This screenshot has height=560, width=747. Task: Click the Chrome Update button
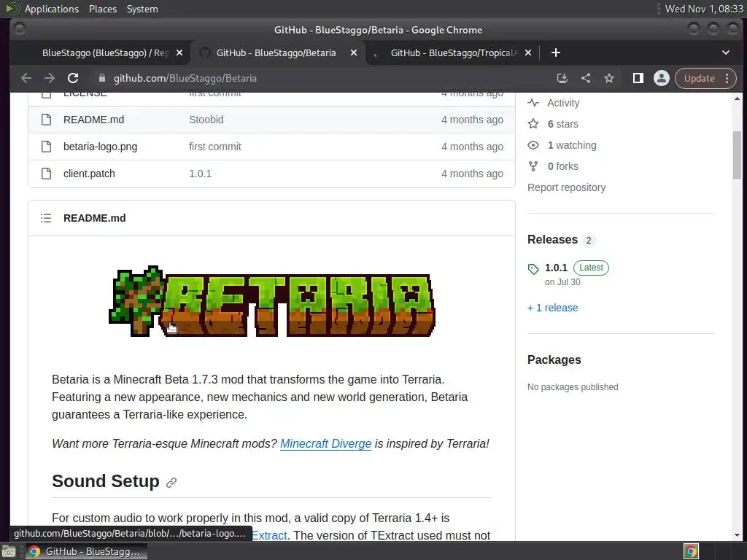tap(699, 78)
